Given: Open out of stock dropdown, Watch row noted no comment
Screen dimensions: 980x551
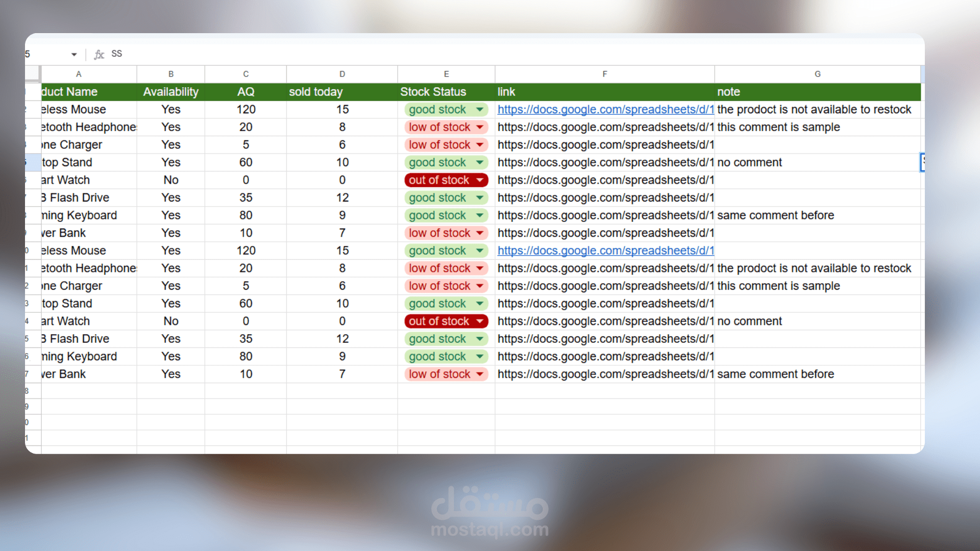Looking at the screenshot, I should [x=480, y=321].
